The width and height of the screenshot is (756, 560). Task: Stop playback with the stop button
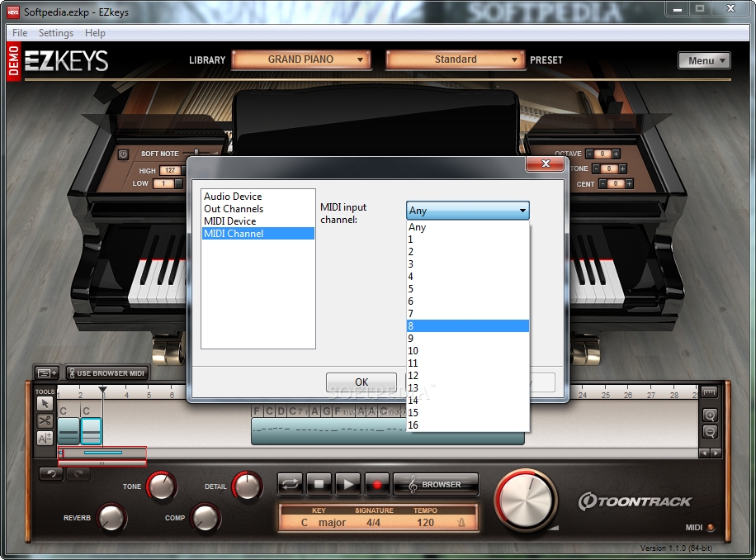(x=319, y=484)
